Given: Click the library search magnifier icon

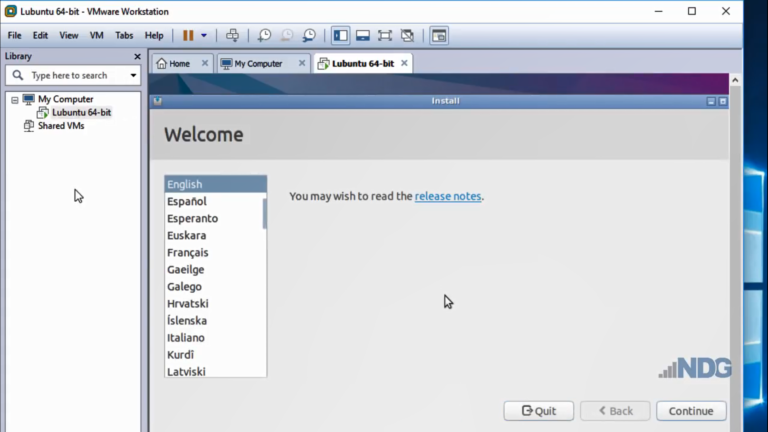Looking at the screenshot, I should (x=18, y=75).
